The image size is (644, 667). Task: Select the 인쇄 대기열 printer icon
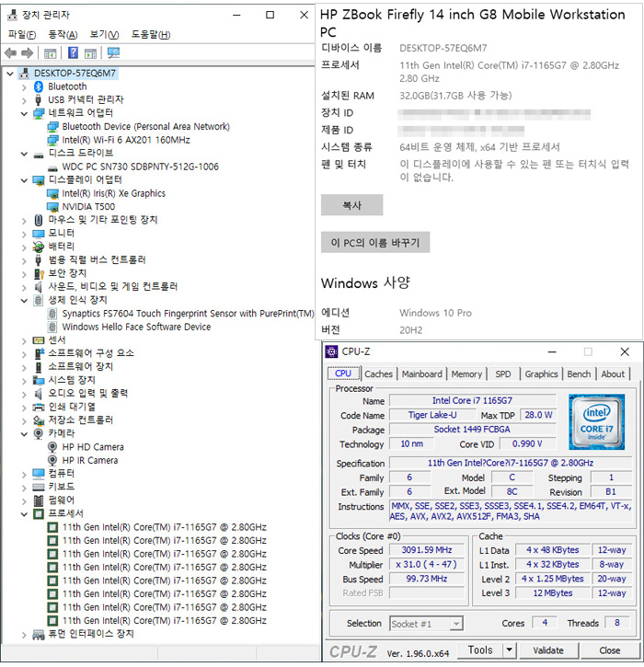[x=39, y=407]
